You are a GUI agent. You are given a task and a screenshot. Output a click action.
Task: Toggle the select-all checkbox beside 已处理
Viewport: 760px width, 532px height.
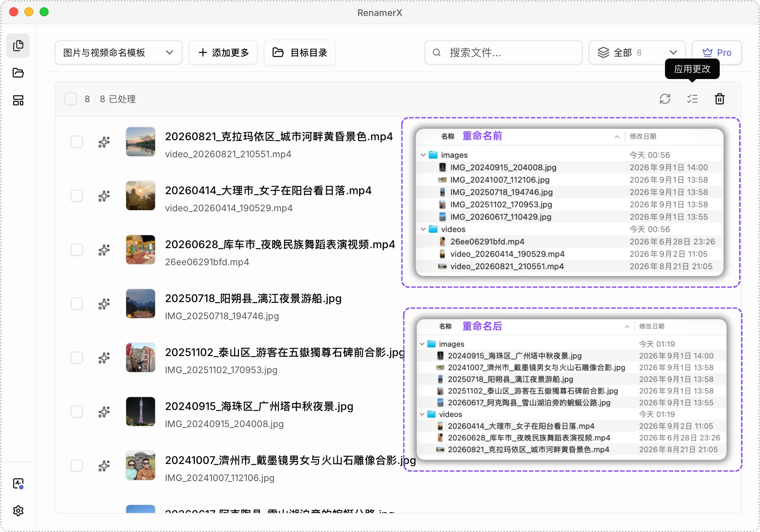pyautogui.click(x=71, y=99)
